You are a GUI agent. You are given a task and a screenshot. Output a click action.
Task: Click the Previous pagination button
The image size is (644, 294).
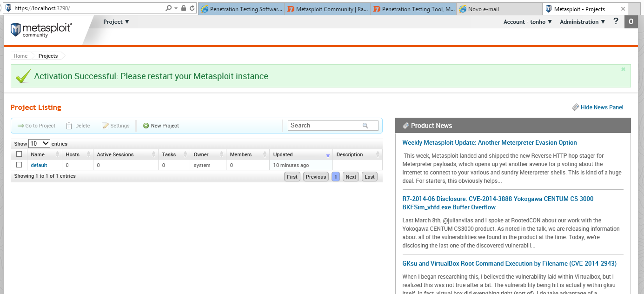coord(316,177)
